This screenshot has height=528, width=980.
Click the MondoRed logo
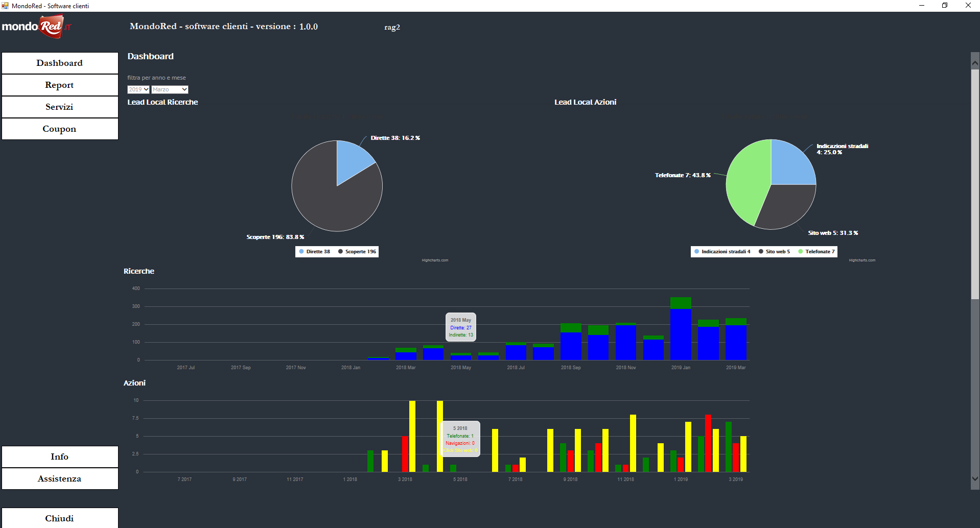[36, 27]
